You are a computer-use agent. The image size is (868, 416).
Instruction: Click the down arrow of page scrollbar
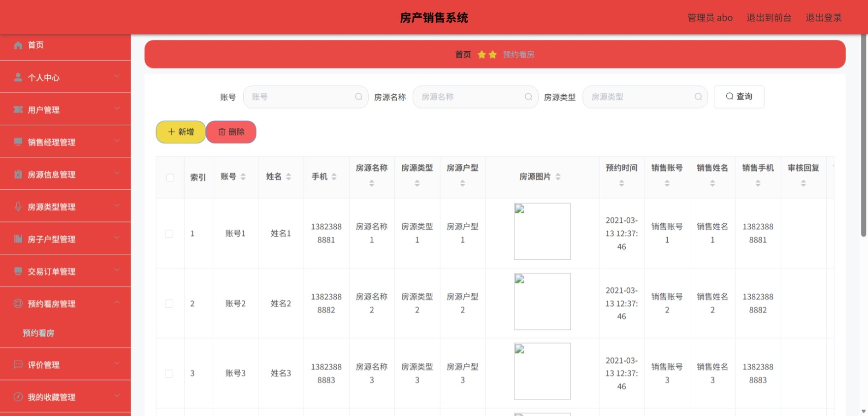click(x=864, y=411)
